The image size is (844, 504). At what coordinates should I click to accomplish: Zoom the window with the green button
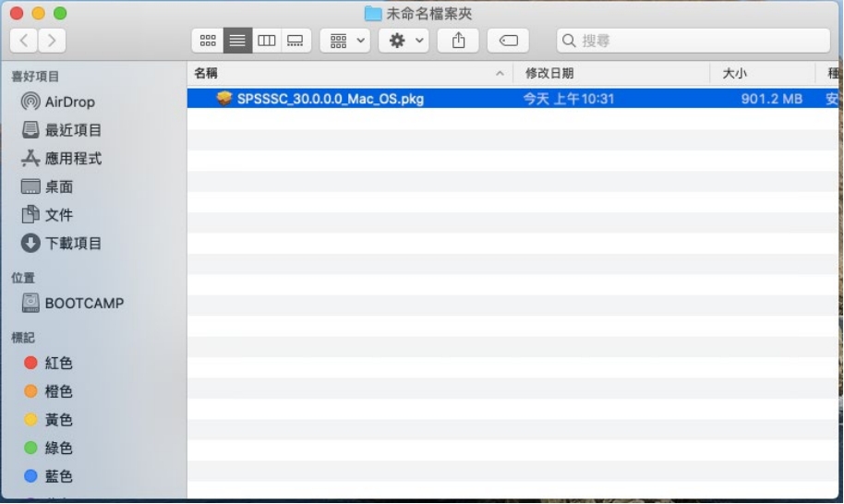point(60,13)
